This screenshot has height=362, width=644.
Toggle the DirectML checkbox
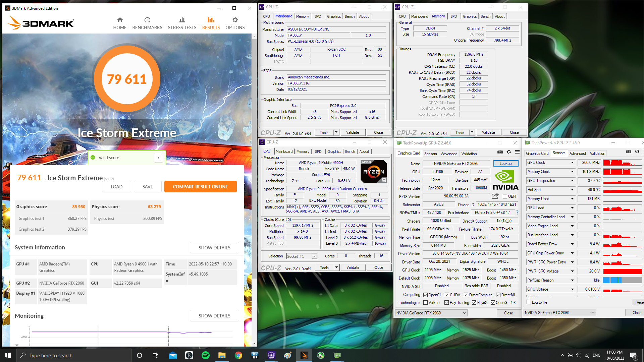tap(498, 295)
